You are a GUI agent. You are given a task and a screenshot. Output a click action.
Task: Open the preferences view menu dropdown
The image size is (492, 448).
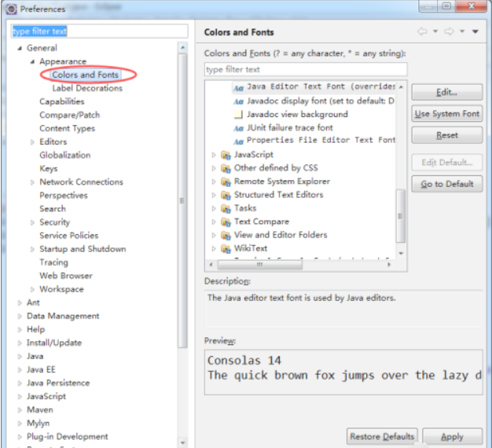(x=475, y=32)
